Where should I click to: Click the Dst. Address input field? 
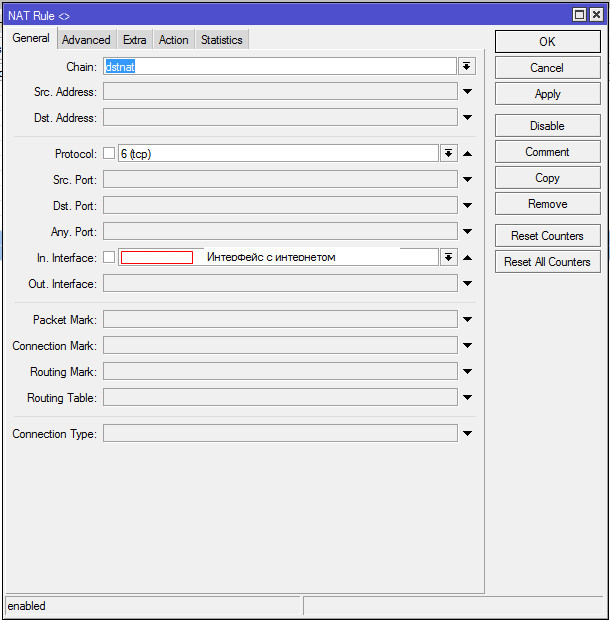(280, 117)
